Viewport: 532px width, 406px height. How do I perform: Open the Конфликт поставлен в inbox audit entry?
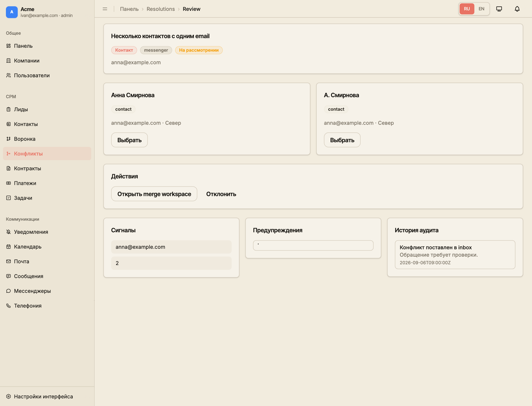click(x=455, y=255)
